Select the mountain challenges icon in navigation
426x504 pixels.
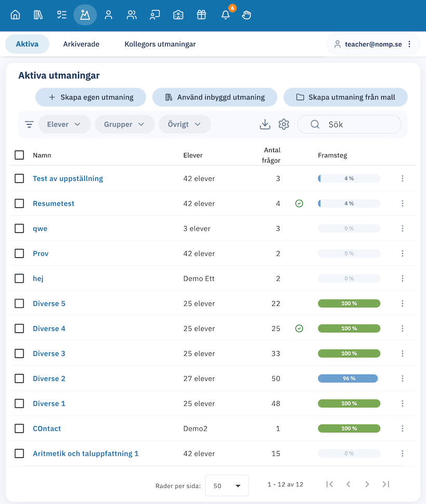click(x=85, y=15)
